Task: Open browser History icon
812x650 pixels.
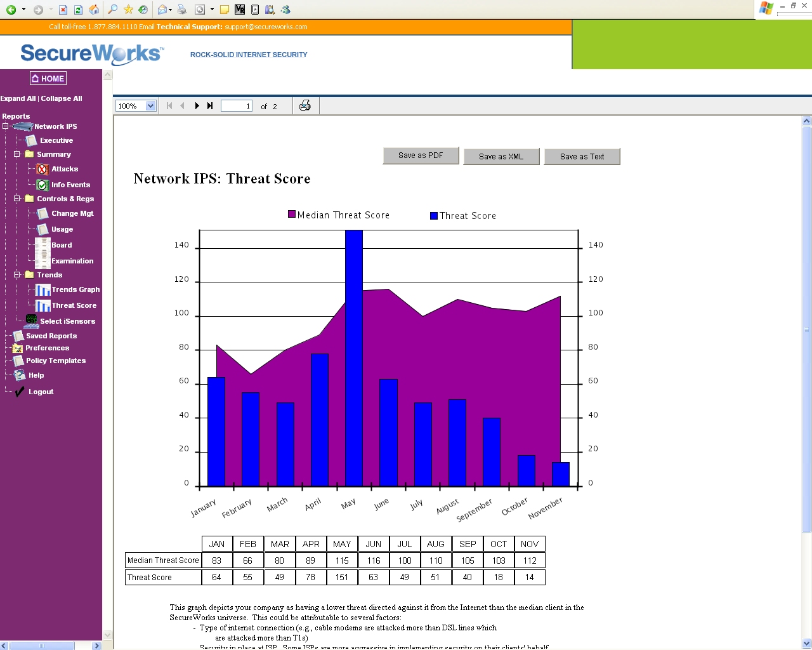Action: 143,10
